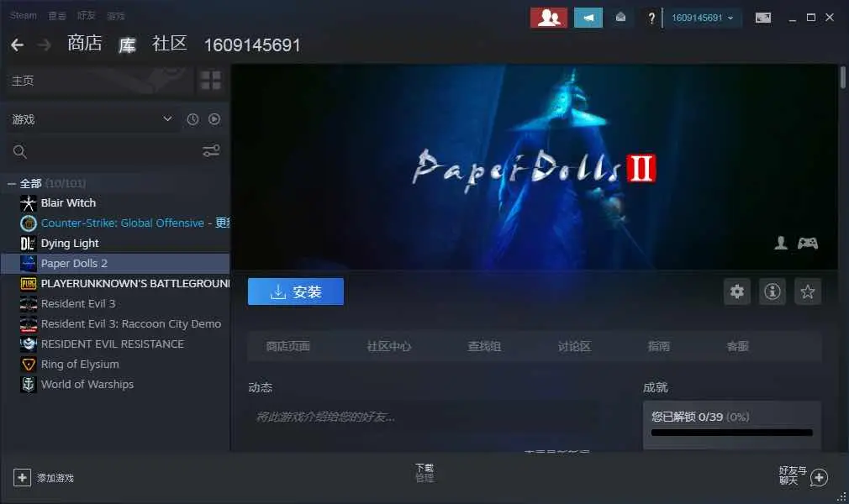Select Ring of Elysium icon in list
This screenshot has width=849, height=504.
[28, 365]
